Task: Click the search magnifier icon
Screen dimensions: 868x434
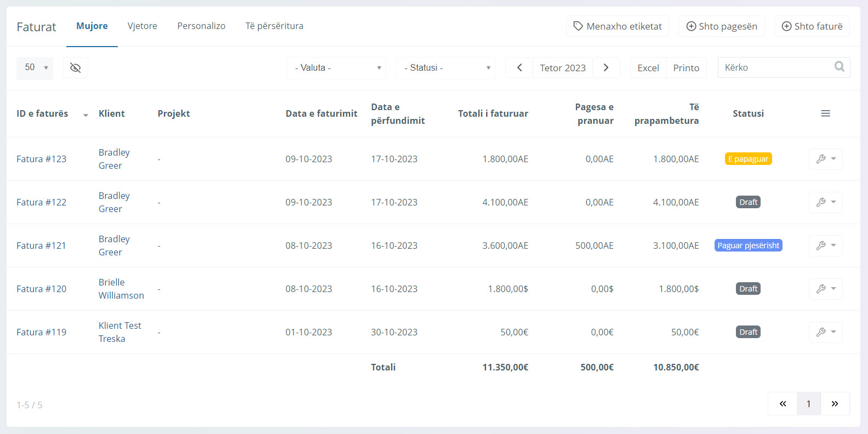Action: click(x=839, y=67)
